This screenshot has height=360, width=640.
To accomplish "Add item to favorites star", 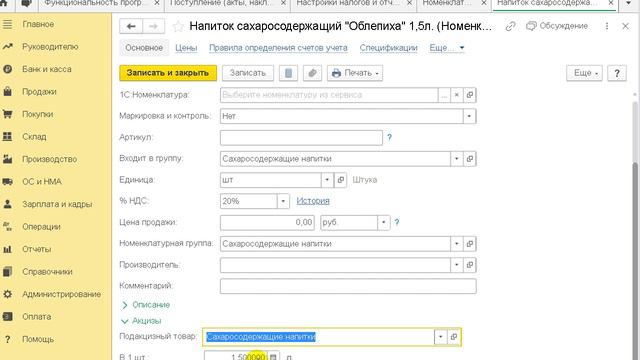I will tap(178, 27).
